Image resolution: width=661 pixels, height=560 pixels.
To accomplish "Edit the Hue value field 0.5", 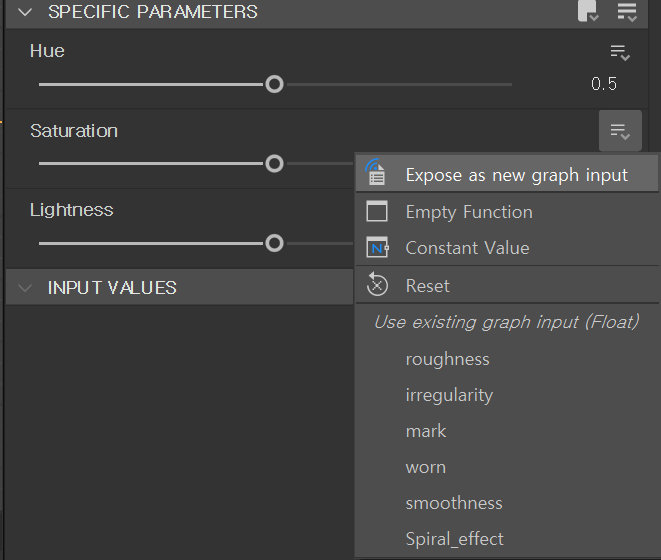I will [604, 84].
